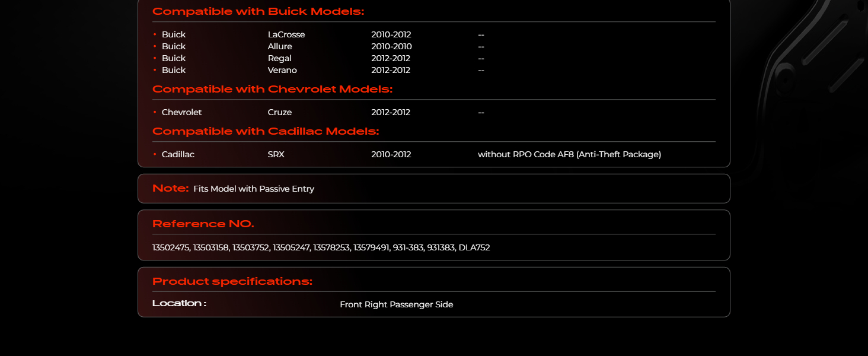Click the Buick make in the Verano row

pyautogui.click(x=174, y=70)
